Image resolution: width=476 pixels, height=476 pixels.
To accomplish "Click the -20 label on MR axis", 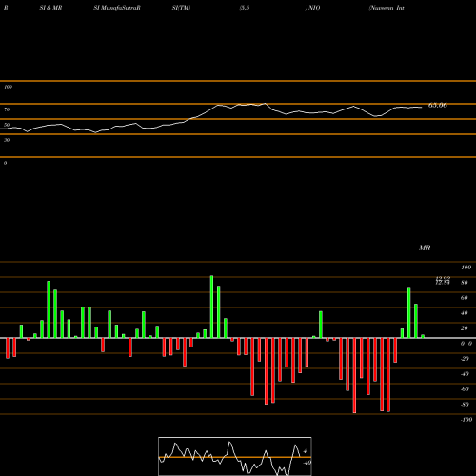I will tap(465, 359).
